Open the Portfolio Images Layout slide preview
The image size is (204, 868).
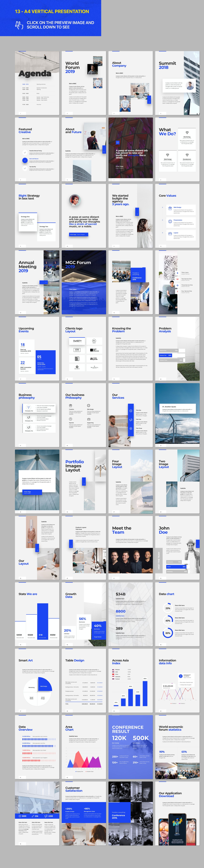tap(84, 482)
